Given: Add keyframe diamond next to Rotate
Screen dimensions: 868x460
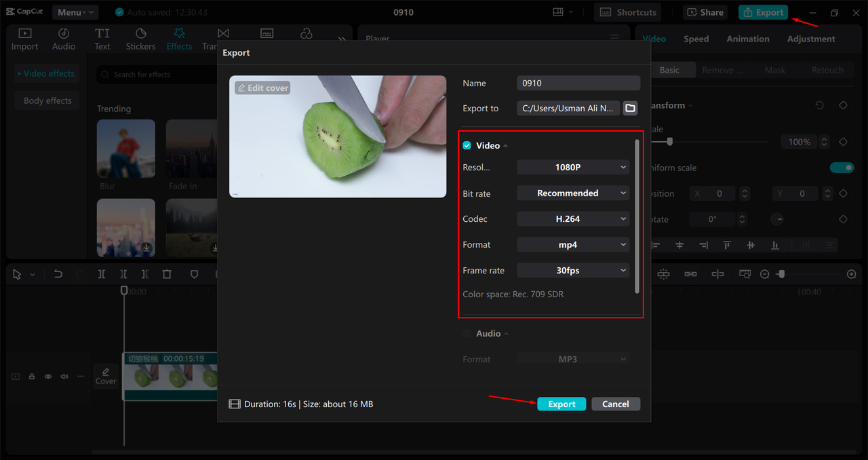Looking at the screenshot, I should (x=843, y=219).
